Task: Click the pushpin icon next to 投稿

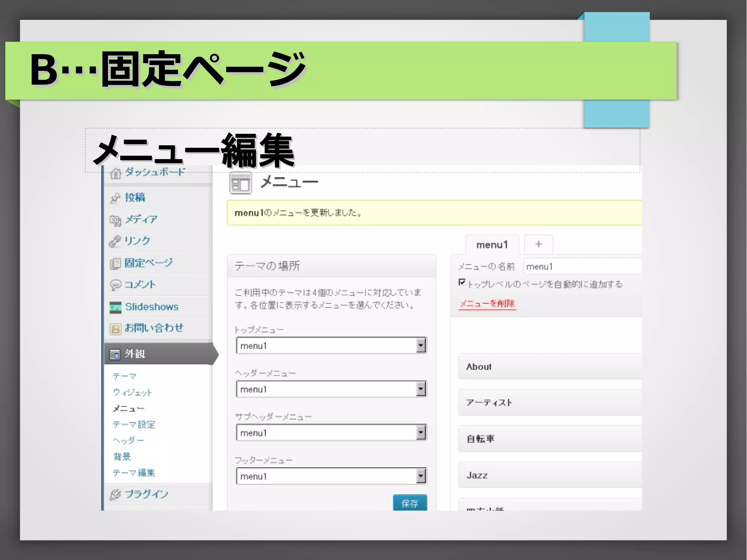Action: 115,198
